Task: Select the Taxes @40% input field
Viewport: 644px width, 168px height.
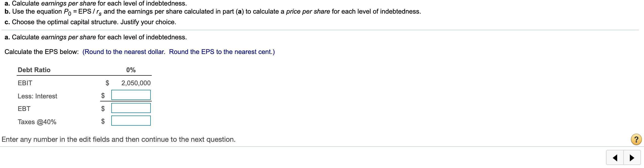Action: [x=131, y=121]
